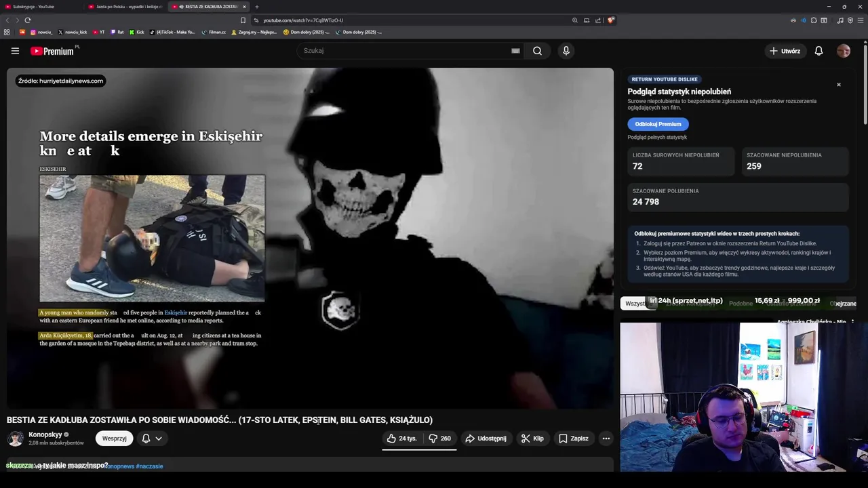868x488 pixels.
Task: Click Udostępnij share button
Action: (486, 439)
